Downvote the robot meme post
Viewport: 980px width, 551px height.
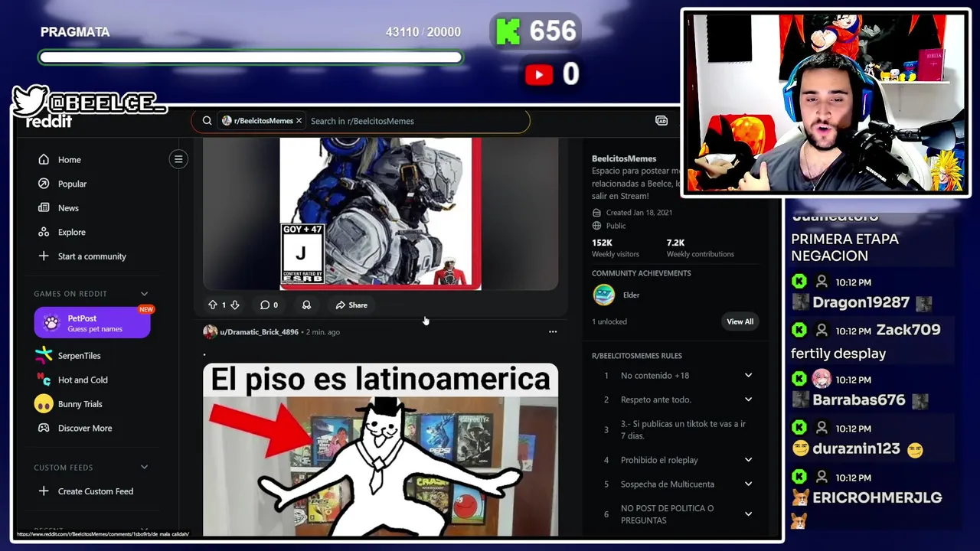235,305
